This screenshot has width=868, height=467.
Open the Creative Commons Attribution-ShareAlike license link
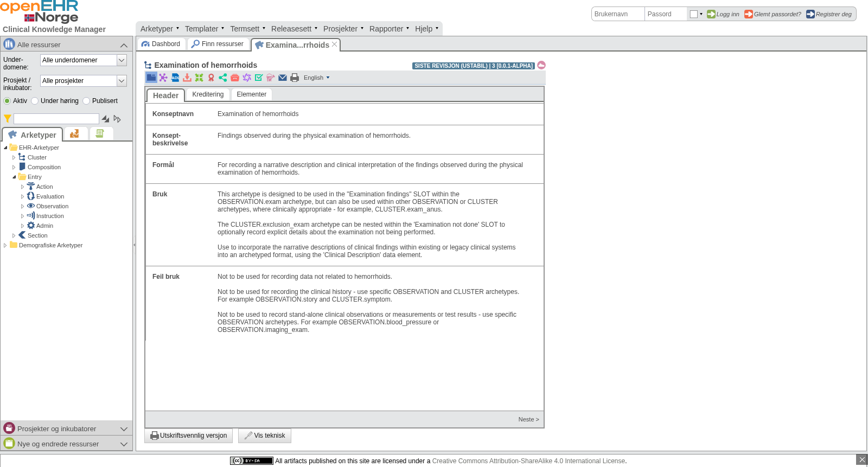(528, 461)
